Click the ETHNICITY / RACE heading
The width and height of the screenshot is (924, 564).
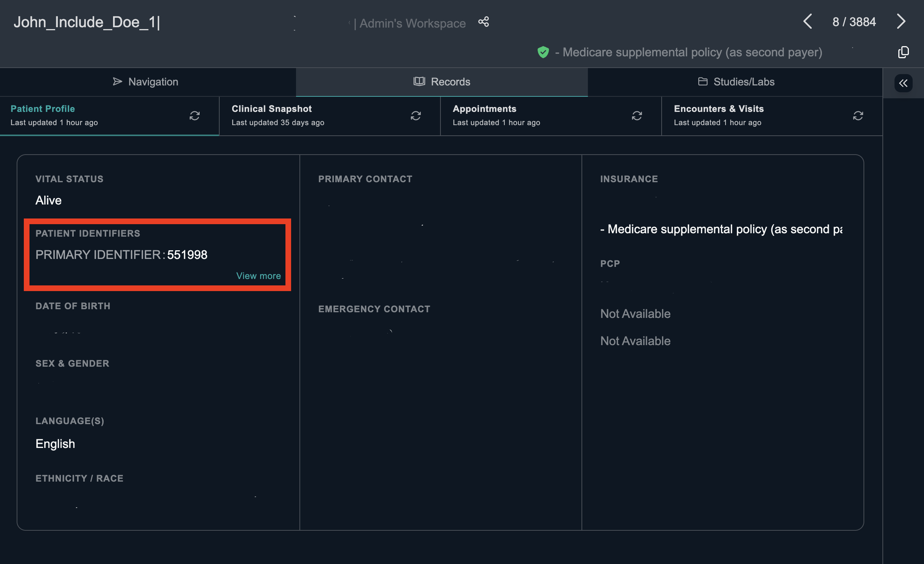pyautogui.click(x=79, y=479)
